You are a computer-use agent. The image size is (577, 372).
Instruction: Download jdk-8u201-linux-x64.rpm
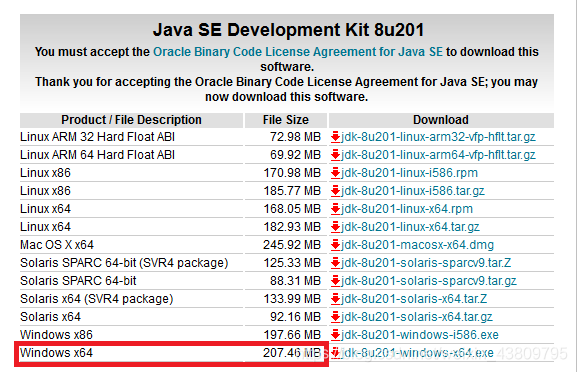tap(407, 209)
